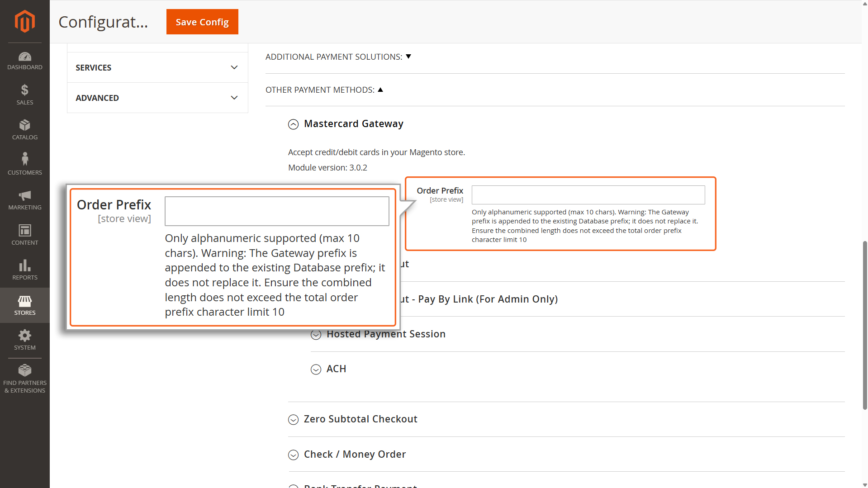This screenshot has height=488, width=868.
Task: Open Find Partners & Extensions
Action: coord(24,379)
